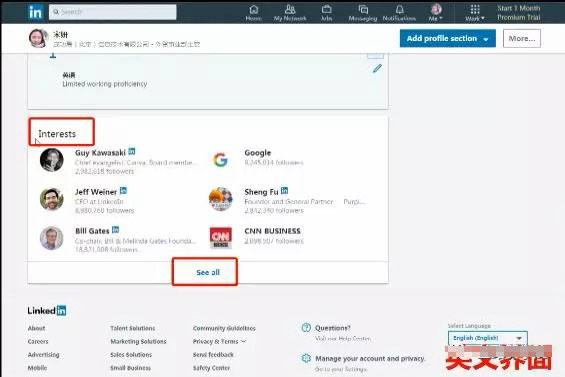Open the Select Language dropdown
This screenshot has height=377, width=565.
(x=488, y=338)
